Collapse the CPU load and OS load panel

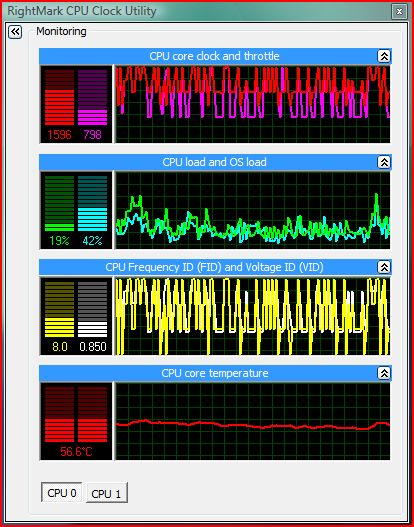tap(384, 162)
